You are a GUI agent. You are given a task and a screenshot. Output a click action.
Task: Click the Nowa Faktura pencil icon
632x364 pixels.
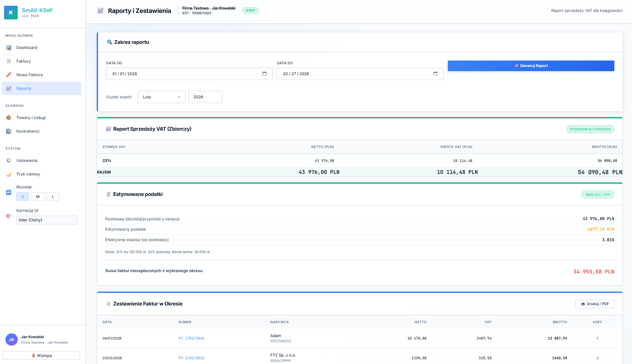click(x=9, y=75)
